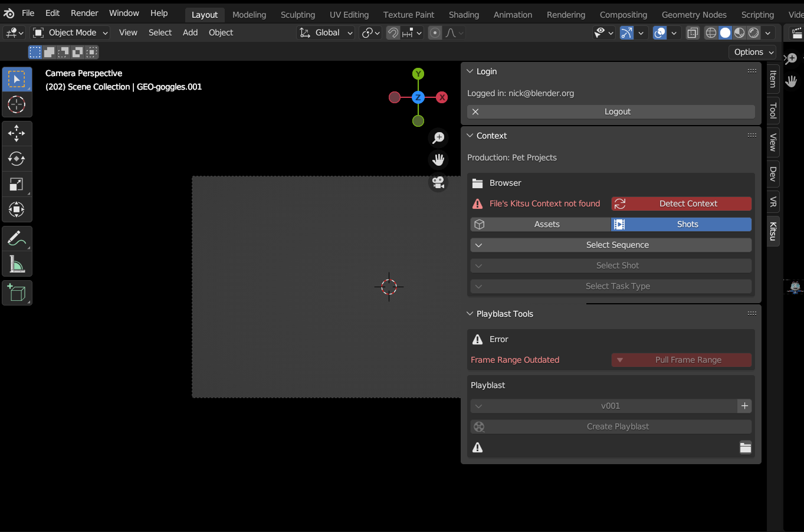Open the VR sidebar tab
This screenshot has width=804, height=532.
pos(773,202)
